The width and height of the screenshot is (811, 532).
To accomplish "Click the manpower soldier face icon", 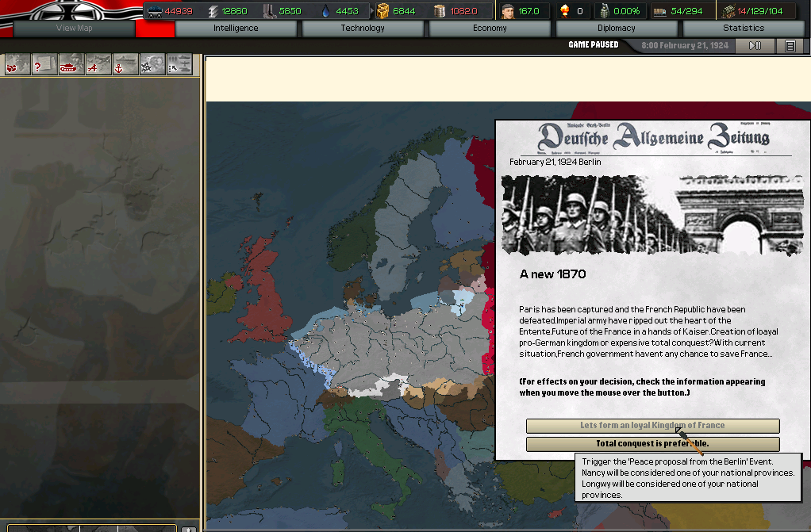I will coord(508,11).
